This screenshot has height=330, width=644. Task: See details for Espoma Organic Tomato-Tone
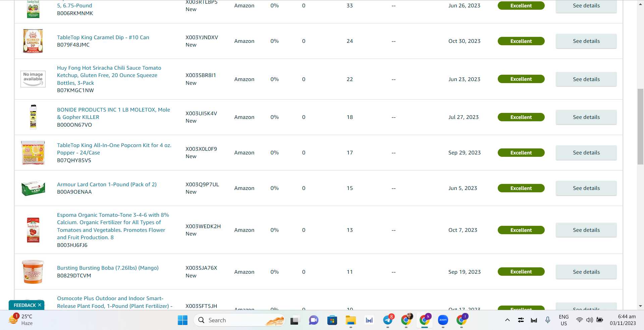click(586, 230)
